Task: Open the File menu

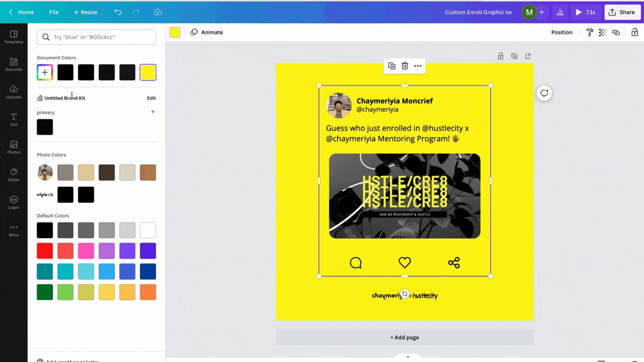Action: tap(54, 12)
